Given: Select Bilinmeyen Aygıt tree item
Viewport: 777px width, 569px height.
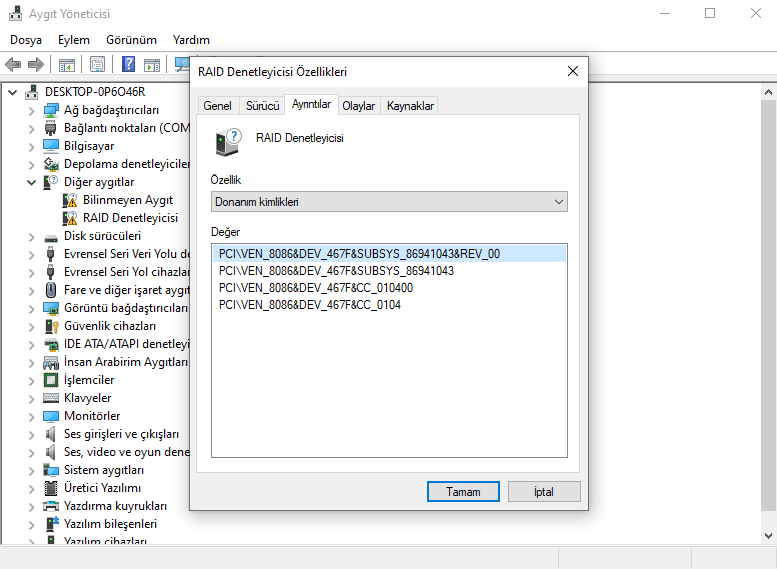Looking at the screenshot, I should [128, 200].
